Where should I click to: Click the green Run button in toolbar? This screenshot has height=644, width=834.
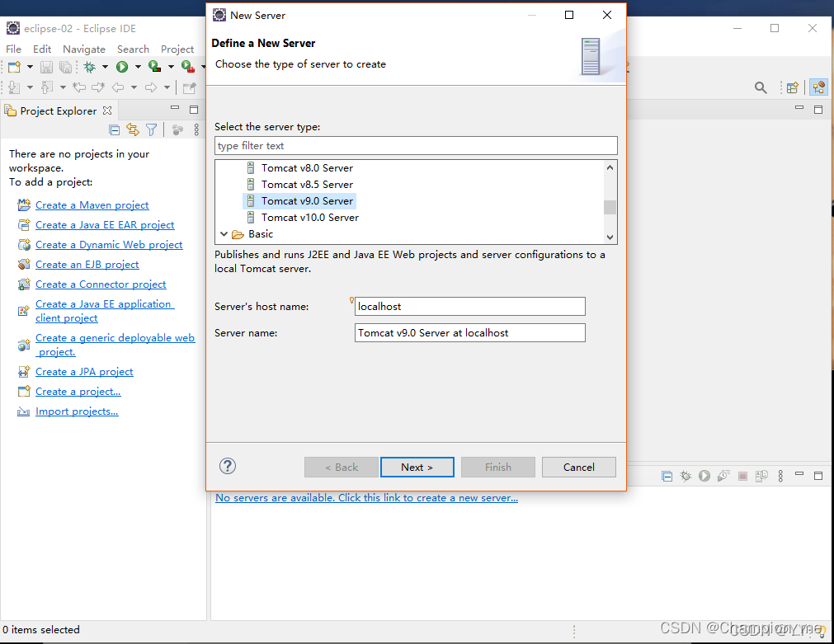click(122, 67)
